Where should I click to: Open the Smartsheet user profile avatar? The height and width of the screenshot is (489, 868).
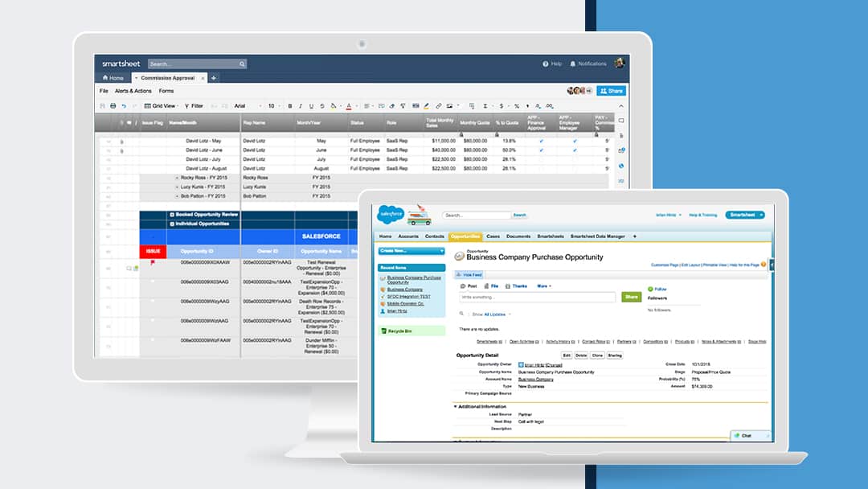(620, 63)
